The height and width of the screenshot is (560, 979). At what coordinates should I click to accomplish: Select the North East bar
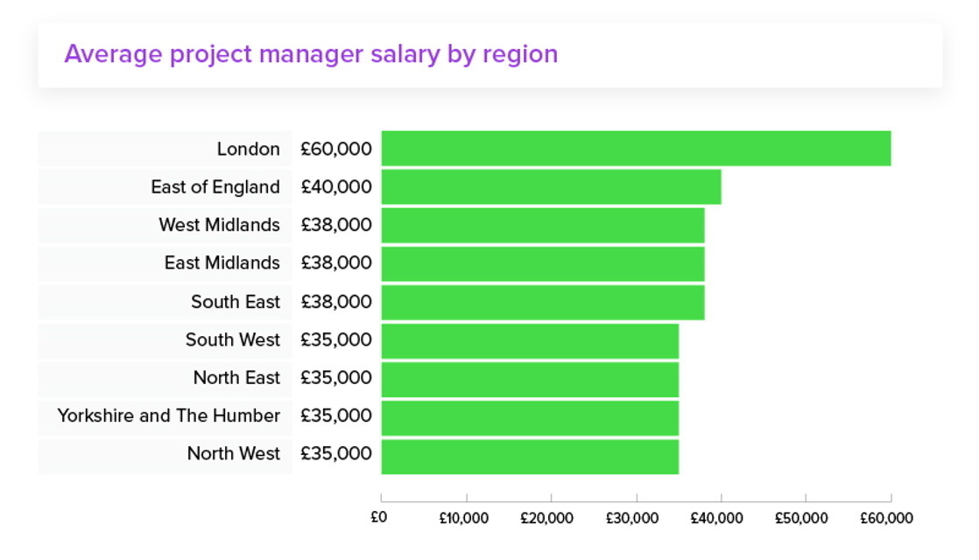pyautogui.click(x=530, y=378)
